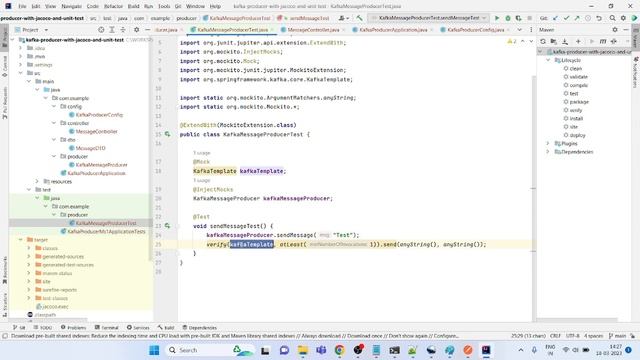Viewport: 640px width, 360px height.
Task: Select MessageDTO in project tree
Action: coord(90,148)
